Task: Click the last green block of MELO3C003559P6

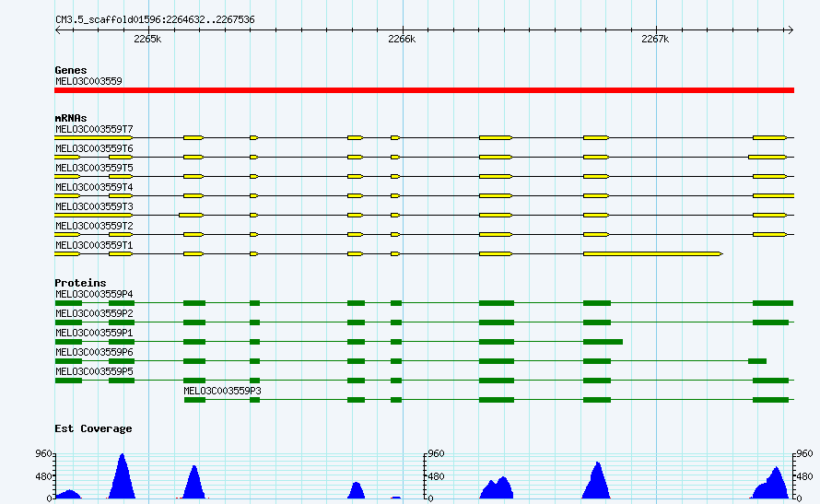Action: [757, 361]
